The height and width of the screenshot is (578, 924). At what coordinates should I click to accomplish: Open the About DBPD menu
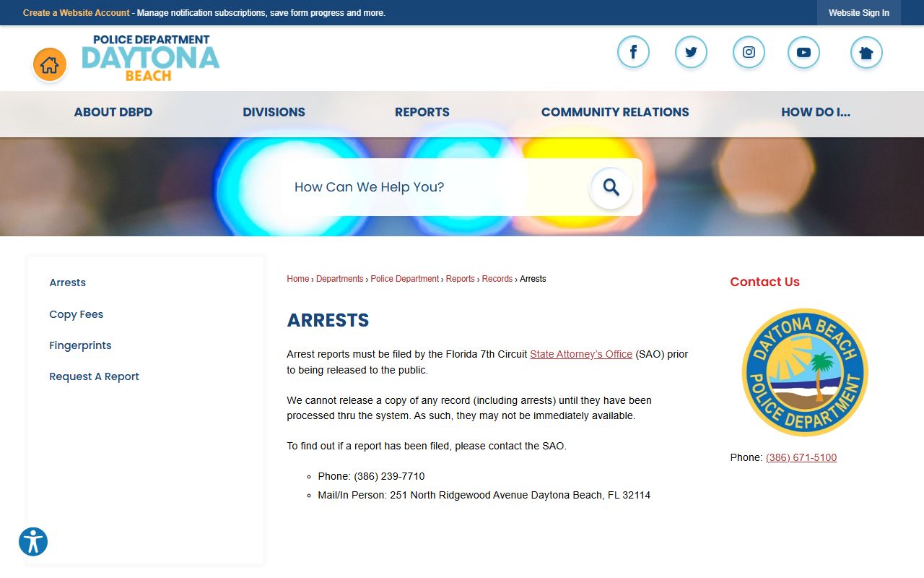point(113,112)
